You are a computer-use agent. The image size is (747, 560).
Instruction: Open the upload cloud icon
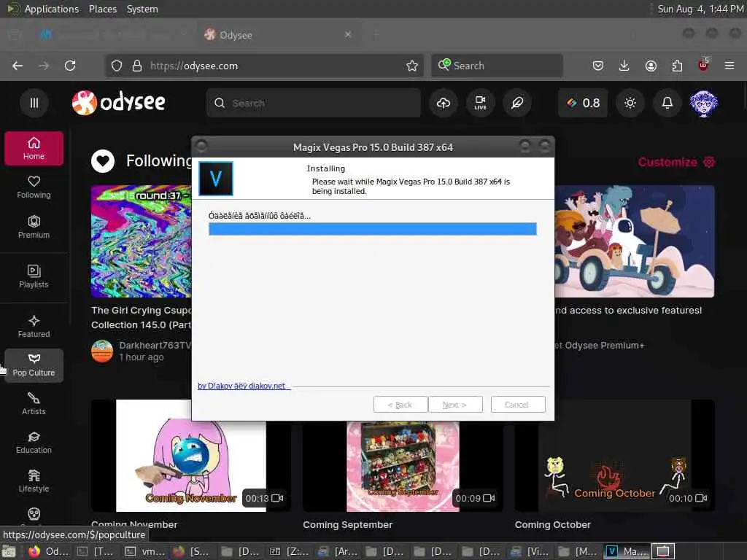(x=444, y=103)
